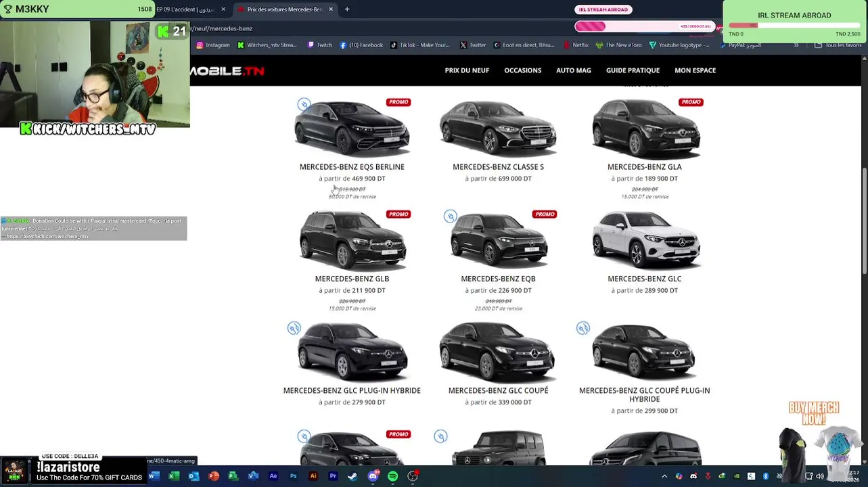Click the BUY MERCH NOW overlay
The height and width of the screenshot is (487, 868).
coord(813,413)
